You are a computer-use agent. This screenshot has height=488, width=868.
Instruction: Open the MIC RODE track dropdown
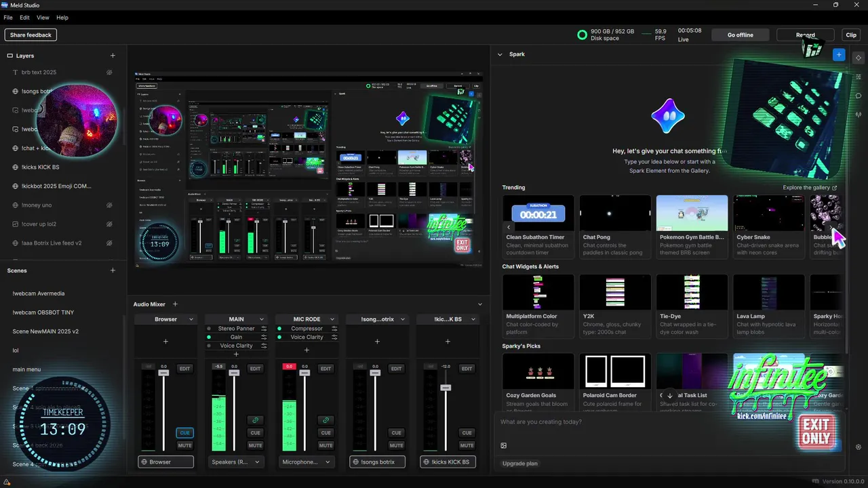332,319
